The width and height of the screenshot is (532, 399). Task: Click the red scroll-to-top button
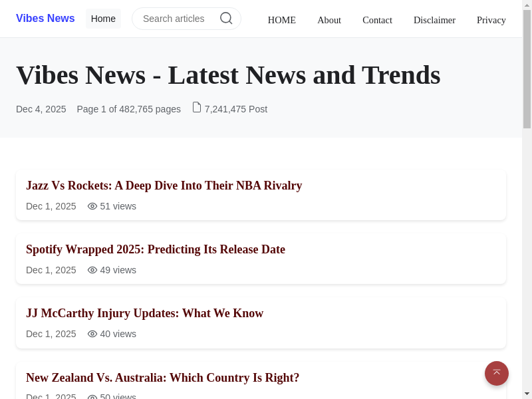tap(496, 373)
